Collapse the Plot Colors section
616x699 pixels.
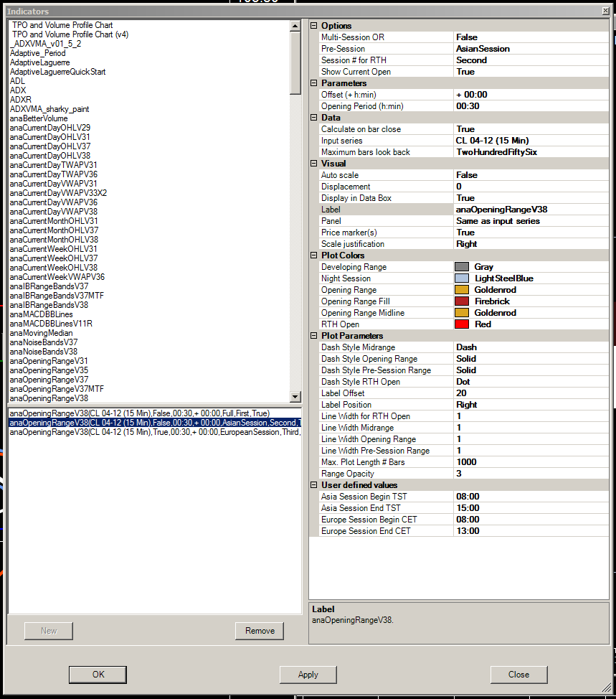314,255
